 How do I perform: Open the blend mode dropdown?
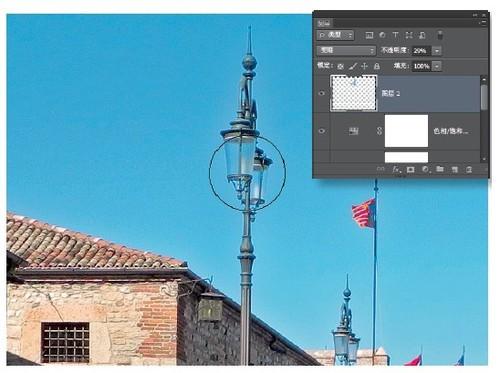(x=346, y=50)
